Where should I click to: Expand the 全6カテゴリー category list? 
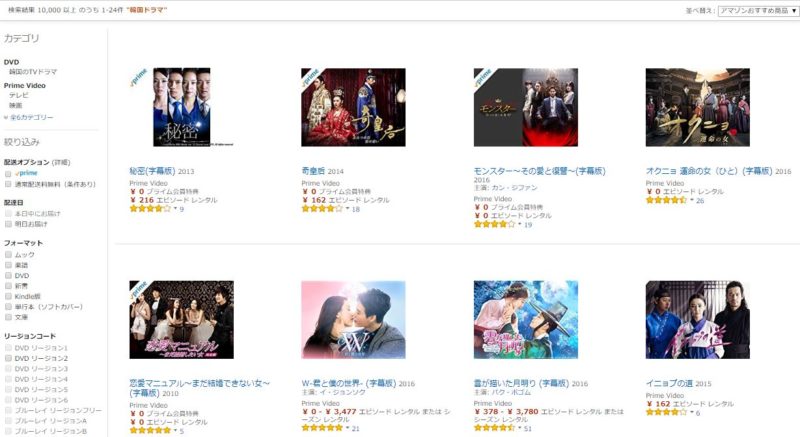point(29,117)
